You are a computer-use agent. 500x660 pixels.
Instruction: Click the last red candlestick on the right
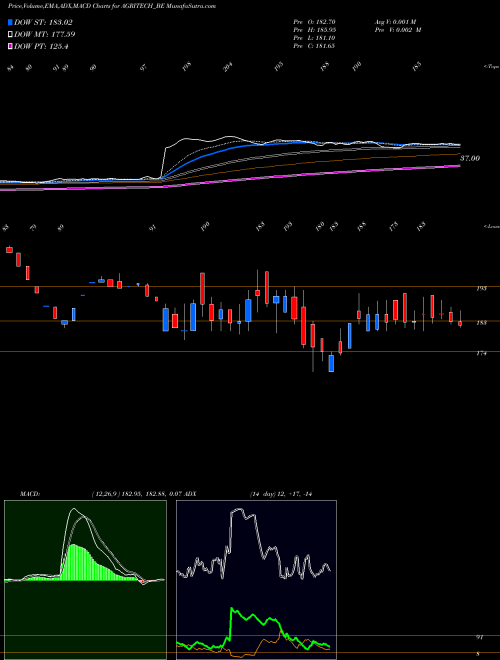coord(460,324)
